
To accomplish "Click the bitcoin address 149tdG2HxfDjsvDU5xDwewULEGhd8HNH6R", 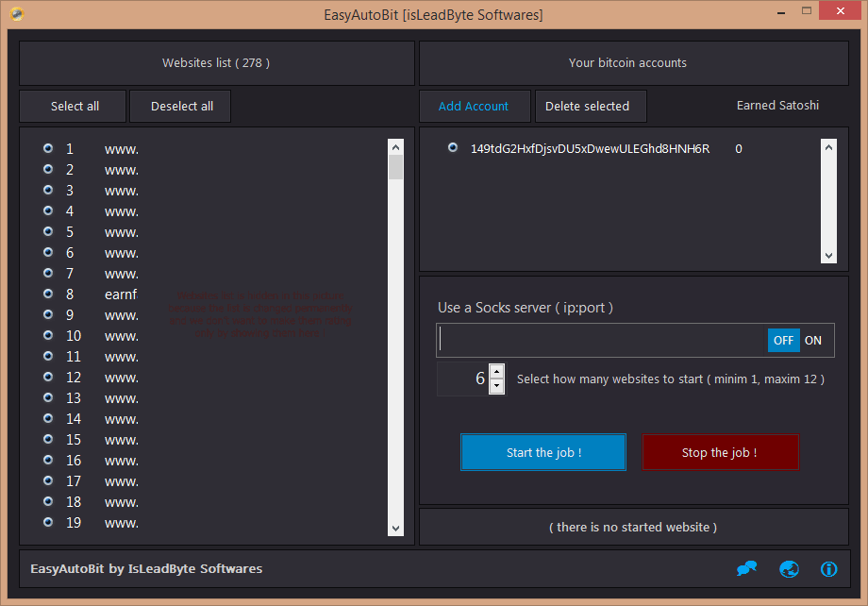I will 590,148.
